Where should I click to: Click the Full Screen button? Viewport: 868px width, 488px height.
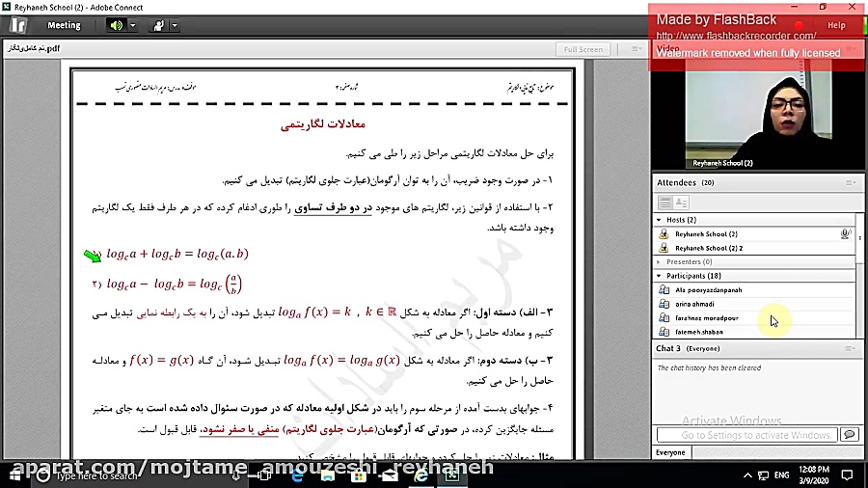(x=583, y=49)
